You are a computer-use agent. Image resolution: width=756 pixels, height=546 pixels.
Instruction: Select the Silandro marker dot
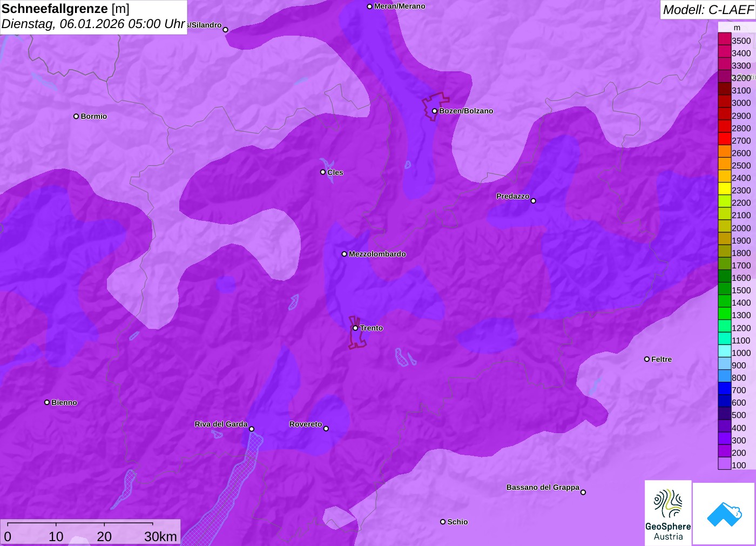[x=226, y=30]
